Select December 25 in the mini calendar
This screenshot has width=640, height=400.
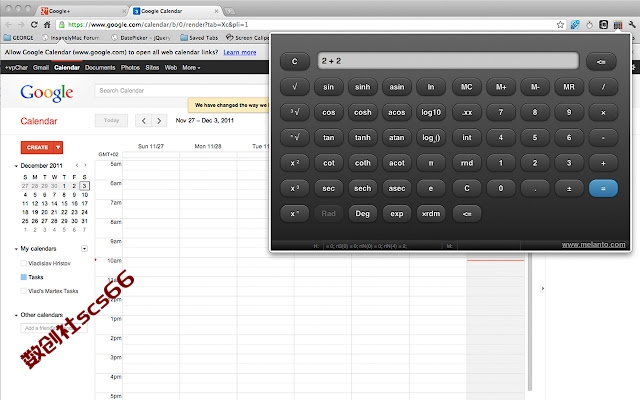coord(25,221)
